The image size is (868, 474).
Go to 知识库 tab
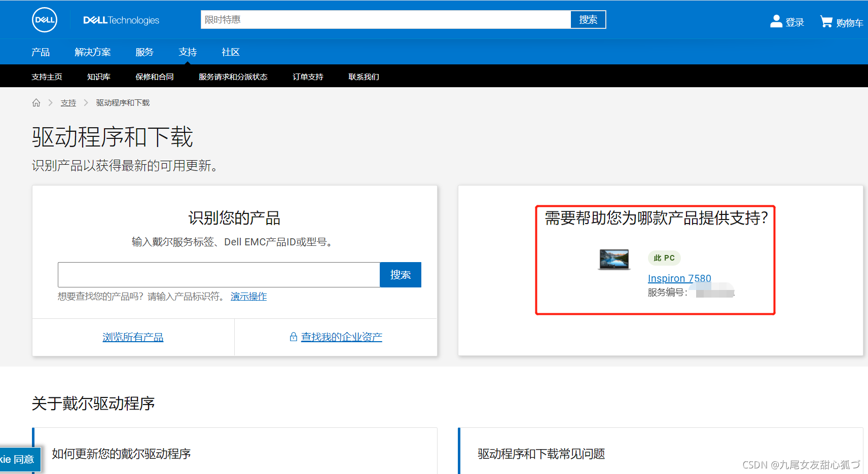pyautogui.click(x=99, y=77)
